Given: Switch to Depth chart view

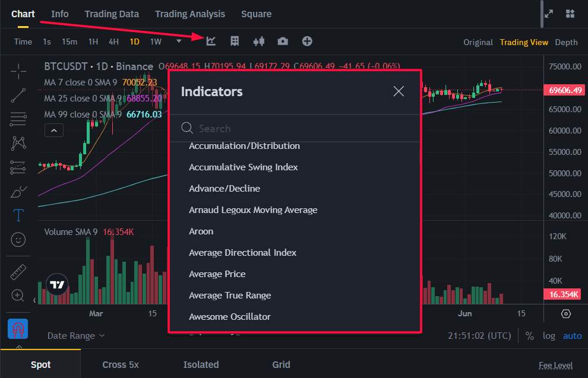Looking at the screenshot, I should 566,42.
